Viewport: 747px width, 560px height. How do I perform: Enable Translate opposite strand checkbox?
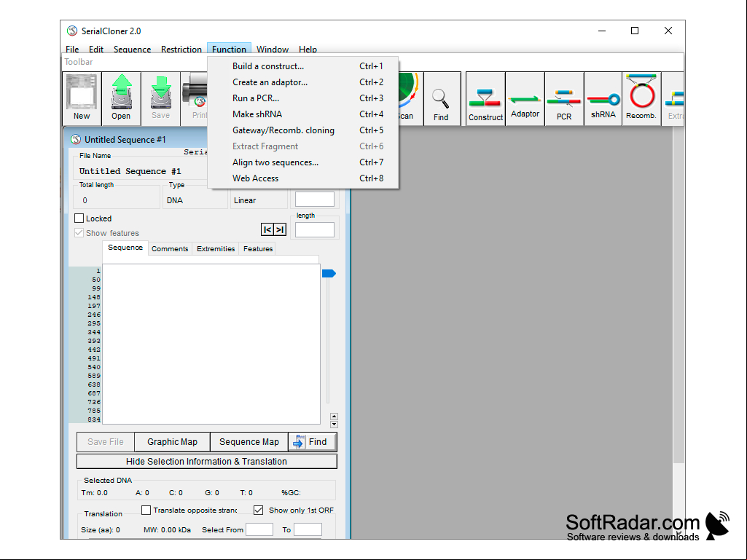146,510
